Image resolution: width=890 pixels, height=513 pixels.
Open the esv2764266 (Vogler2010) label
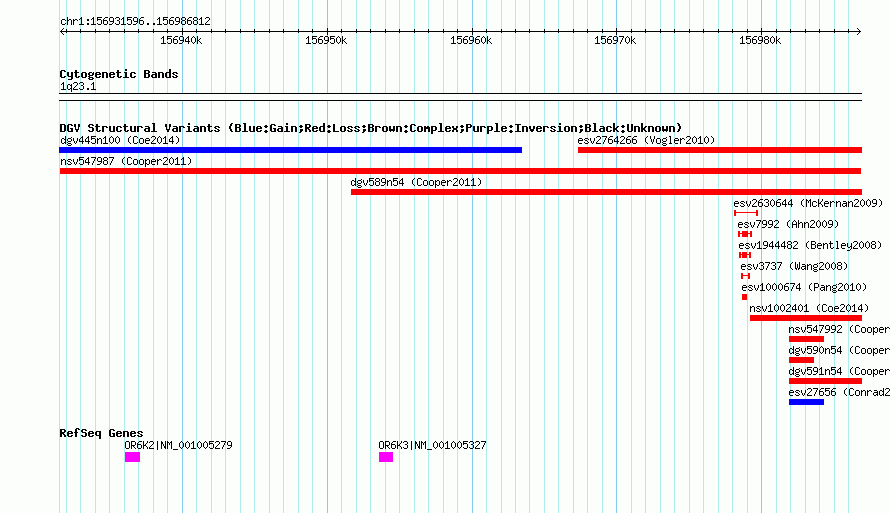pyautogui.click(x=646, y=140)
